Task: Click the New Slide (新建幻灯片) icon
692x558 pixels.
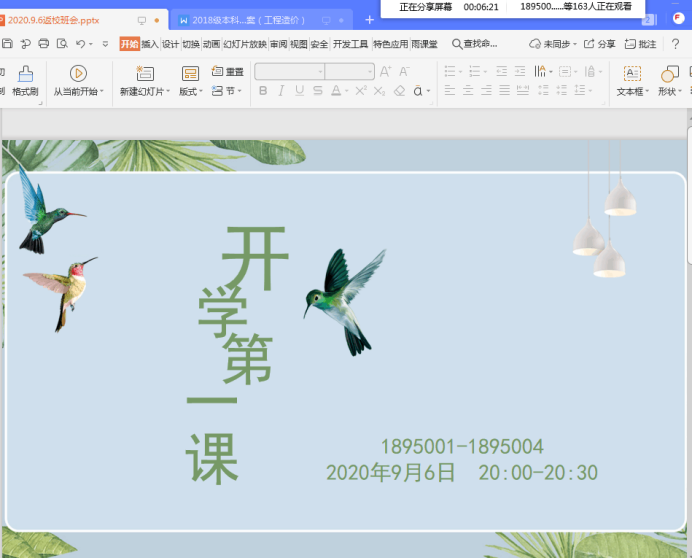Action: [x=144, y=74]
